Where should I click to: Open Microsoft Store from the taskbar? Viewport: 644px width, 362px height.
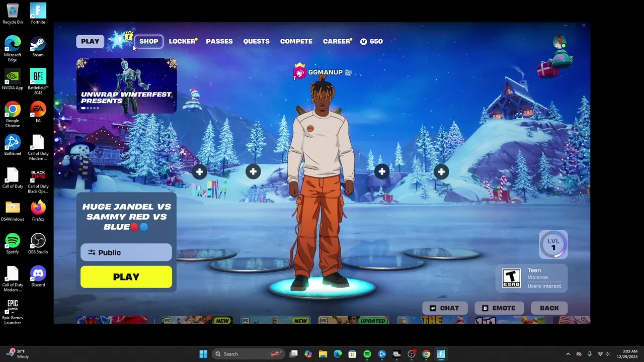(352, 354)
